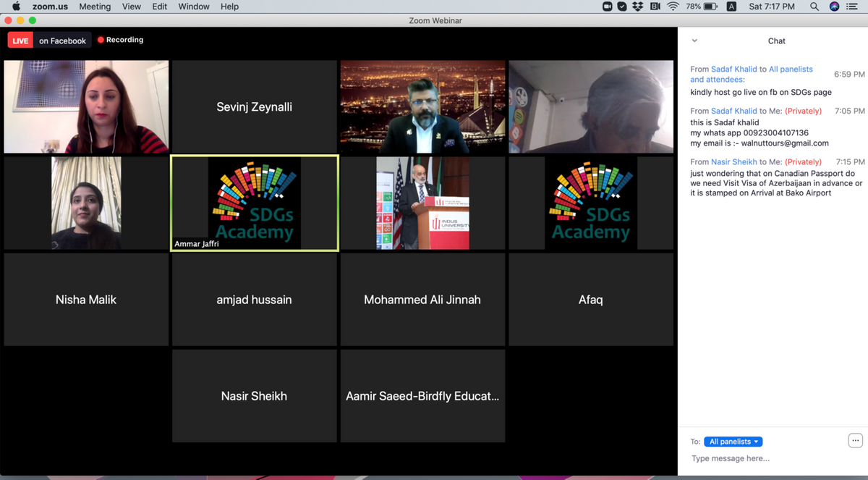Click Sadaf Khalid's name in the first message

[x=733, y=70]
